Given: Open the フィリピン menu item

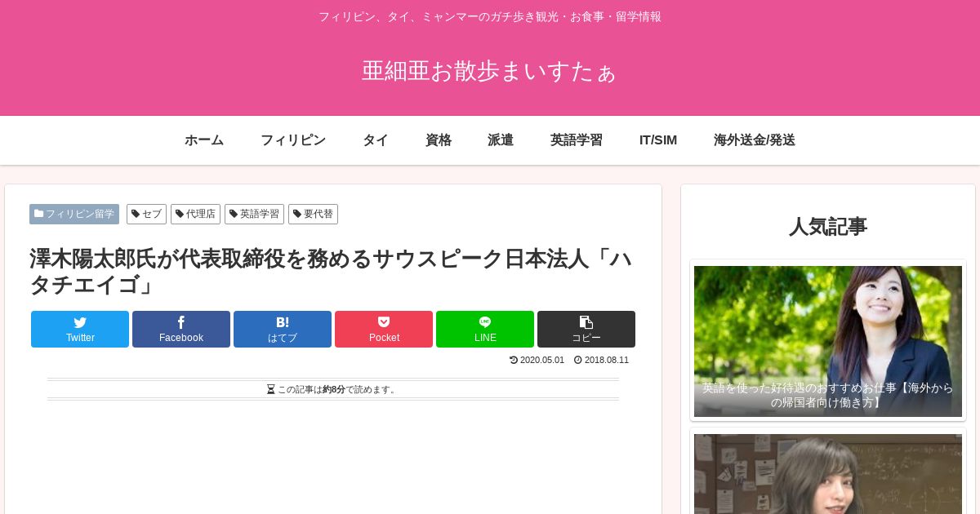Looking at the screenshot, I should [293, 140].
